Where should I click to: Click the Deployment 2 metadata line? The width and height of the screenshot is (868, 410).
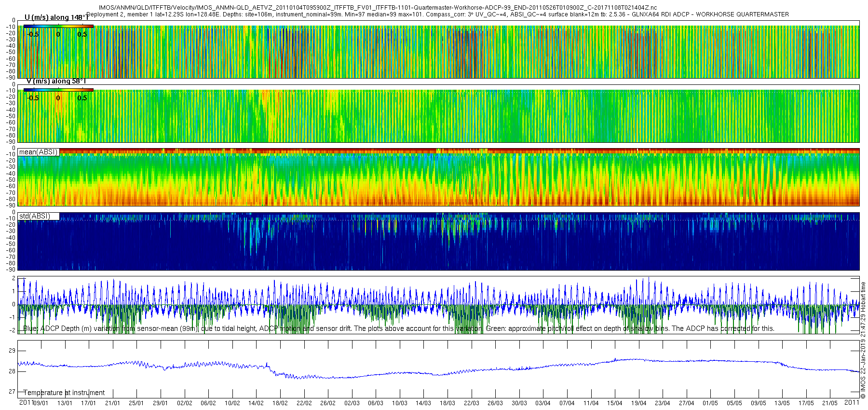pos(438,14)
